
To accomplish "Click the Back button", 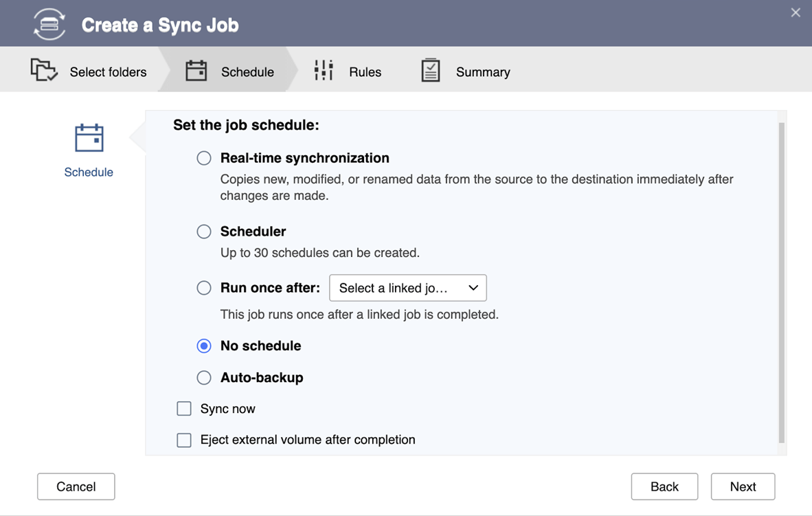I will [x=664, y=486].
